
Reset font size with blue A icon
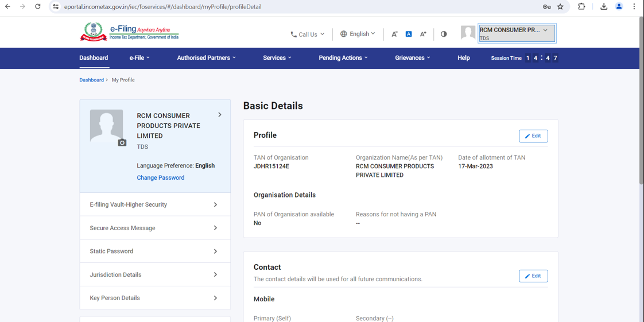pyautogui.click(x=409, y=34)
